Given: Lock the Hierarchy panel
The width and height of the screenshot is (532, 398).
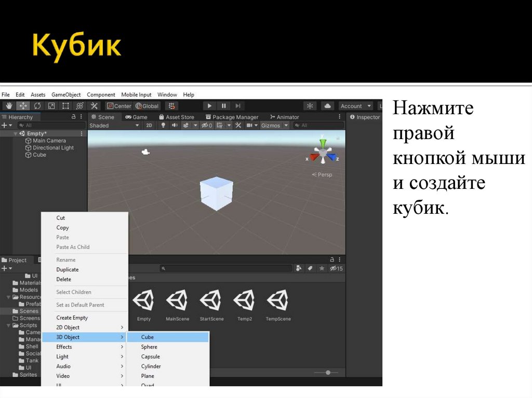Looking at the screenshot, I should (73, 117).
